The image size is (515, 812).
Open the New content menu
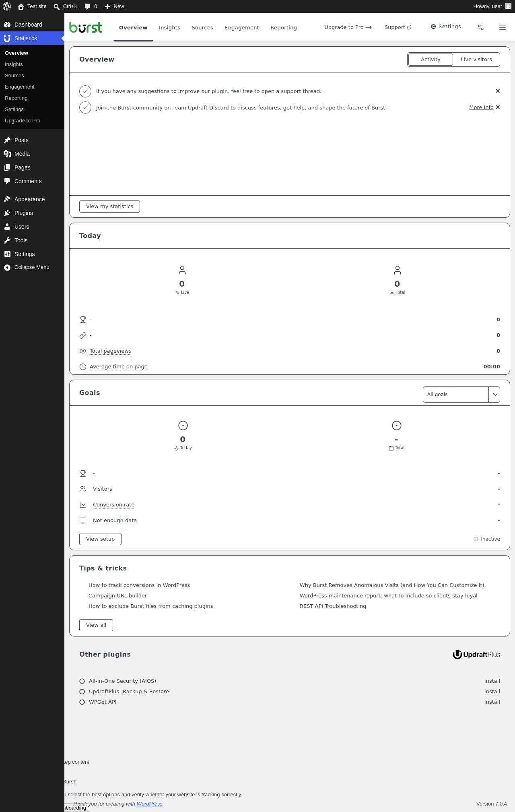coord(114,6)
